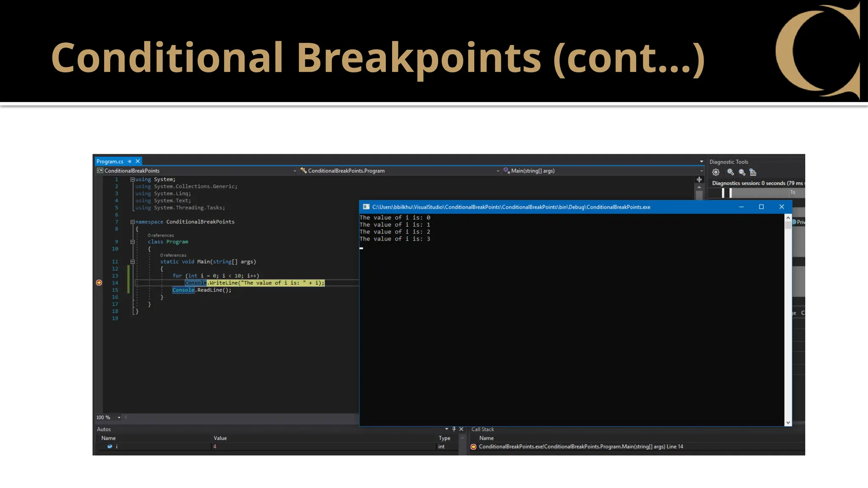868x488 pixels.
Task: Click Reset View chart icon
Action: (753, 172)
